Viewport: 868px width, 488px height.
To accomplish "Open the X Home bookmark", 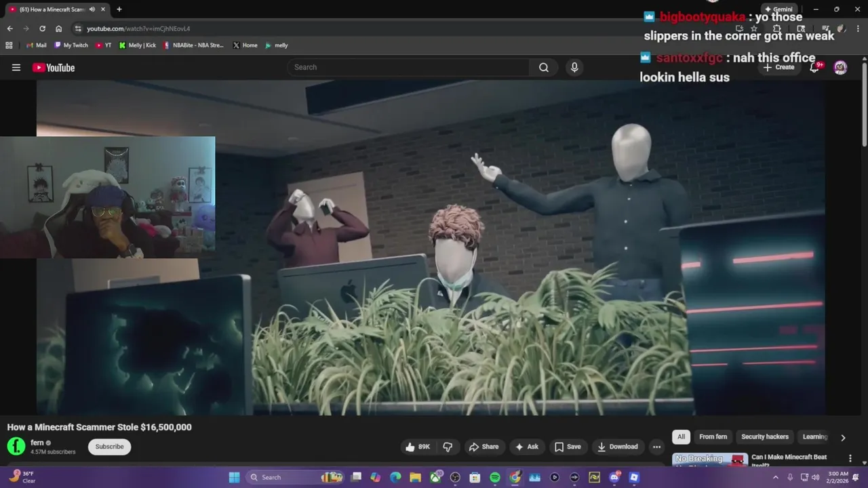I will coord(245,45).
